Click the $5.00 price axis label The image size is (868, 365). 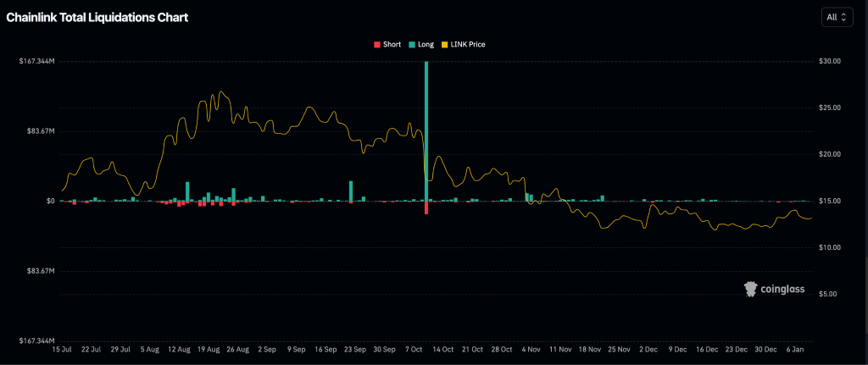pos(830,294)
